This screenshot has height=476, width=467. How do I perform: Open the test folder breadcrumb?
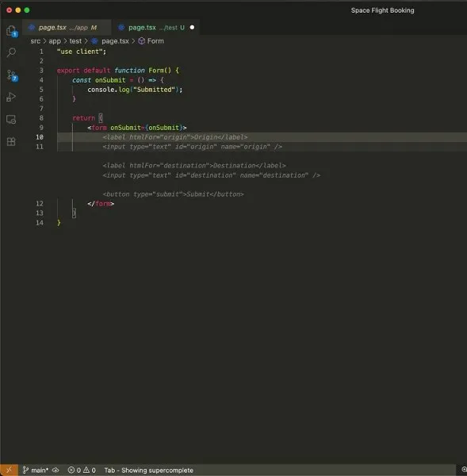[x=75, y=41]
